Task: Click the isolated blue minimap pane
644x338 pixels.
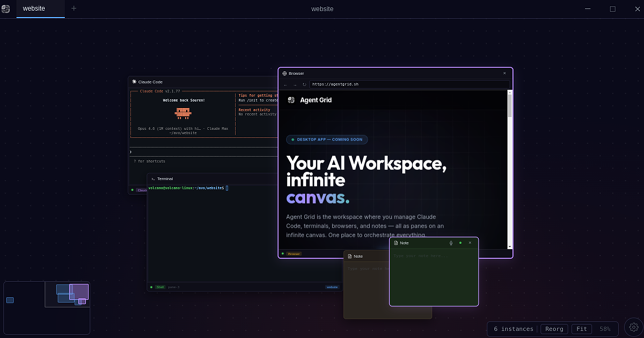Action: (10, 300)
